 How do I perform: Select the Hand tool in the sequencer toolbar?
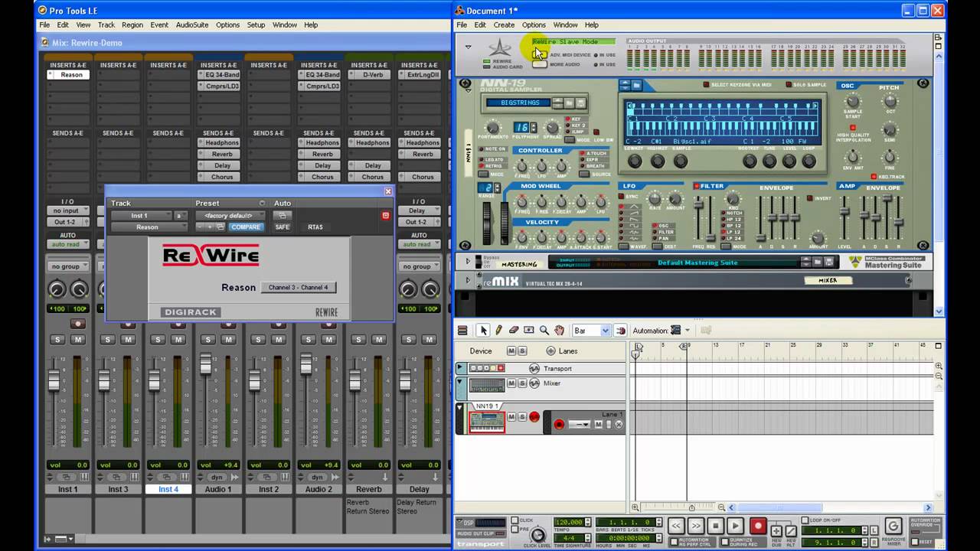click(560, 331)
